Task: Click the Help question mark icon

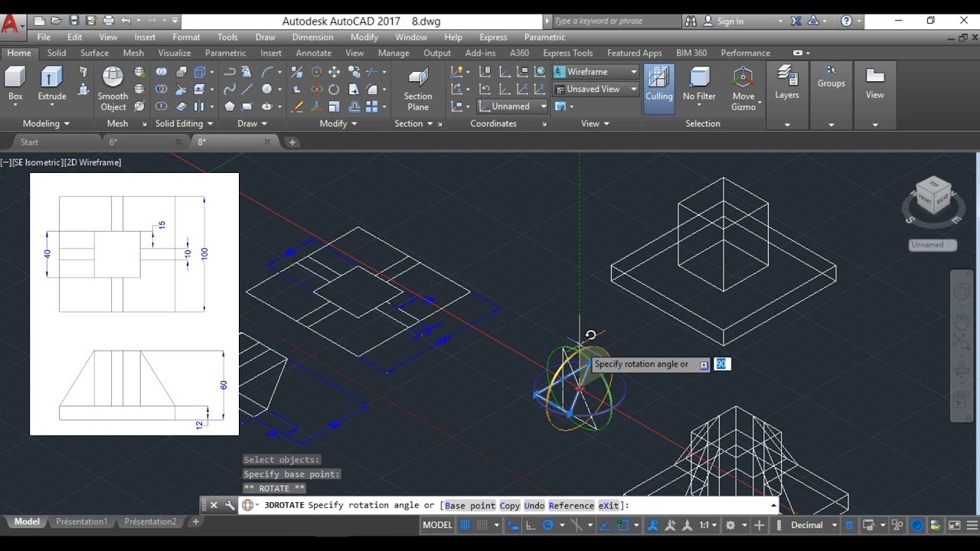Action: coord(846,21)
